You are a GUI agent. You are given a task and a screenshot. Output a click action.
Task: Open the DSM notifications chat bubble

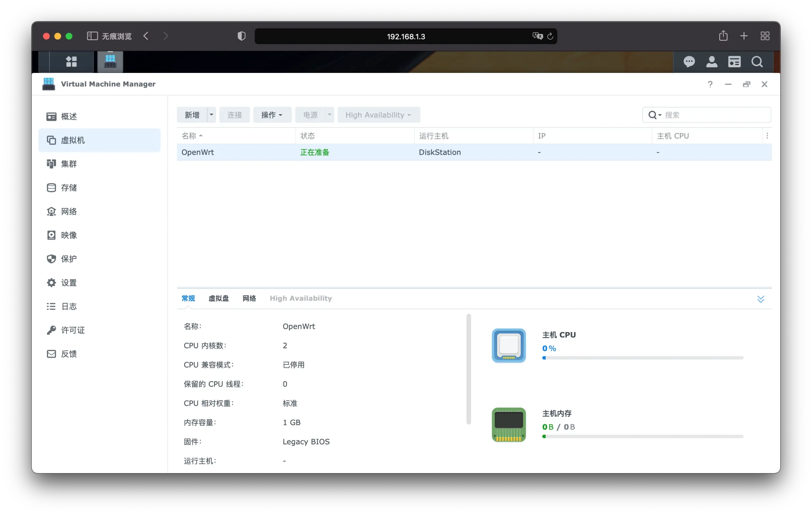(689, 62)
